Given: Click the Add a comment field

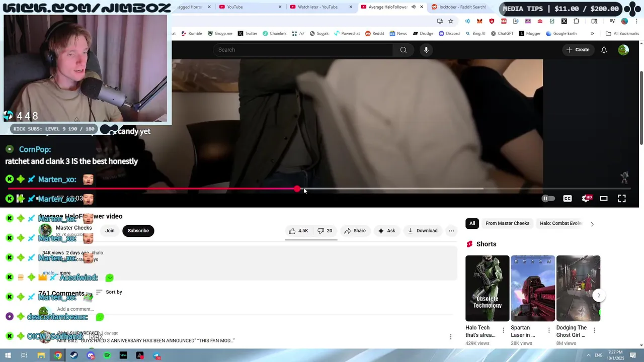Looking at the screenshot, I should (x=254, y=309).
